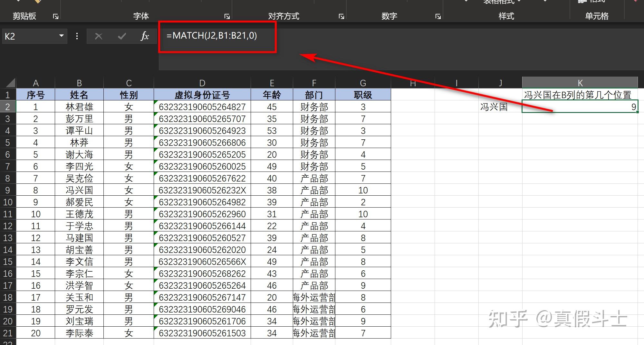Select column B header
The width and height of the screenshot is (644, 345).
(79, 83)
